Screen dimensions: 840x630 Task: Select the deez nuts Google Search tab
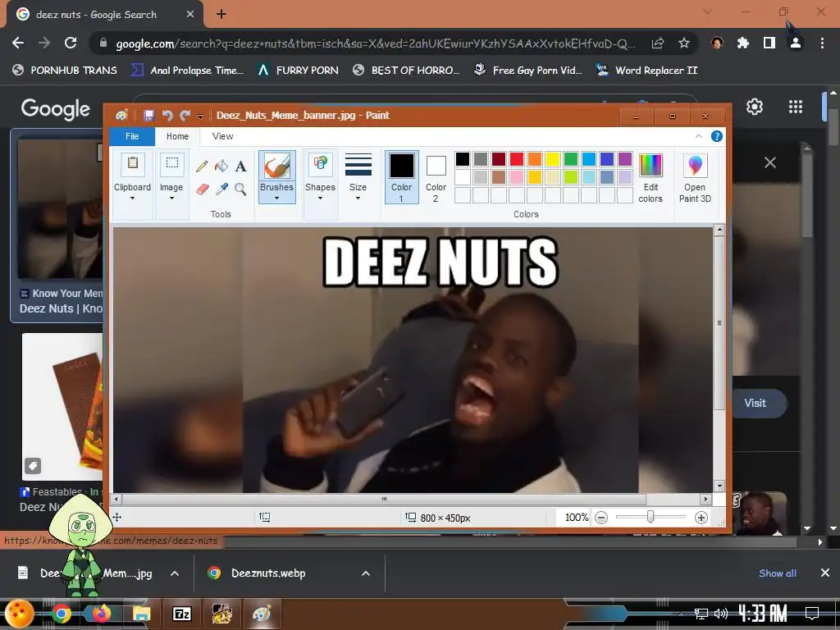point(104,15)
